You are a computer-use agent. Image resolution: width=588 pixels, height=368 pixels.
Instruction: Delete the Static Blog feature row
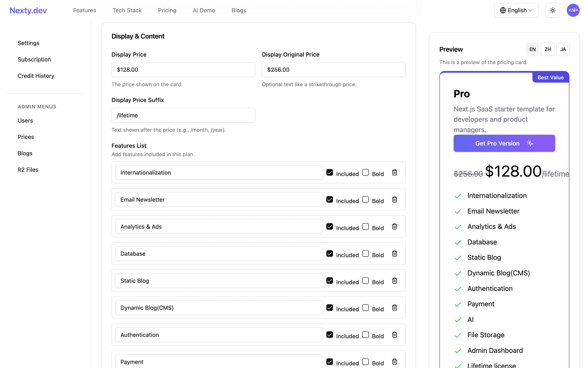[395, 280]
